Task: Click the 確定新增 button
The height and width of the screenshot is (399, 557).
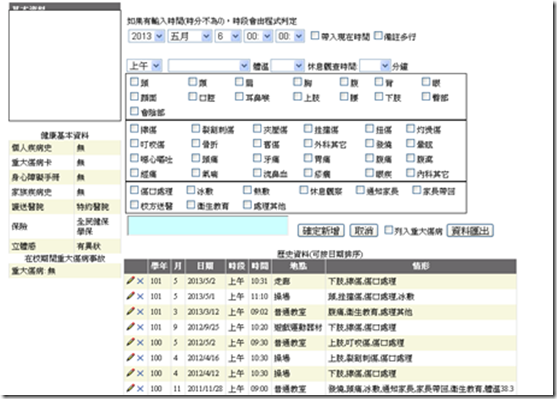Action: 321,231
